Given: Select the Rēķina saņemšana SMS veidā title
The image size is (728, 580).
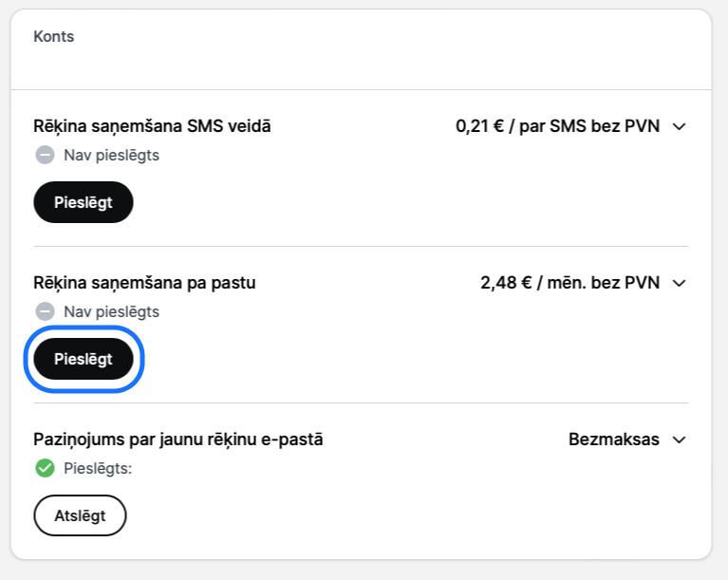Looking at the screenshot, I should click(x=152, y=126).
